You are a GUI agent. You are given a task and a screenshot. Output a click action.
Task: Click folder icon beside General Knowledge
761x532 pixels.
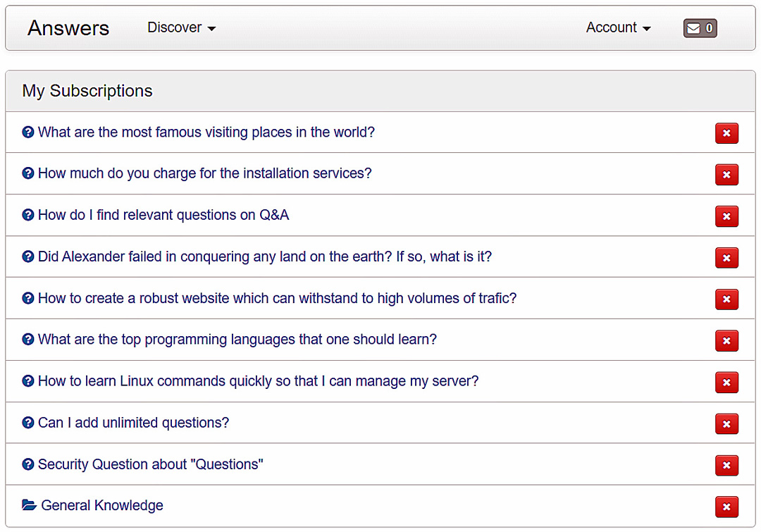[29, 505]
